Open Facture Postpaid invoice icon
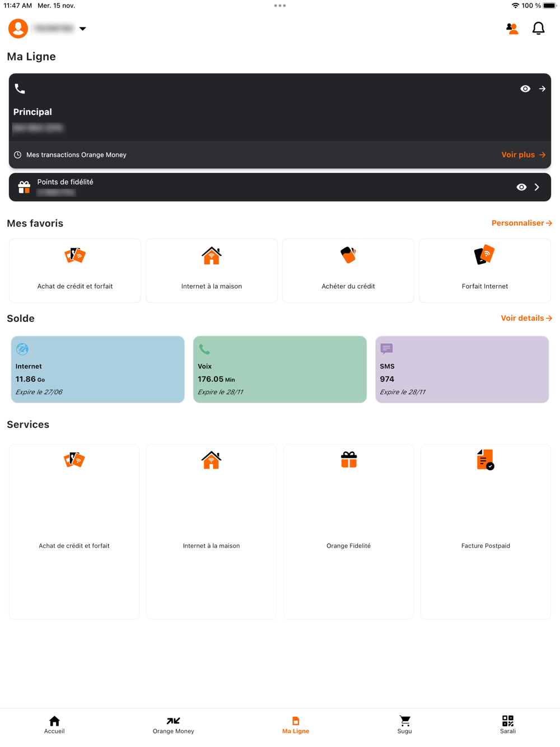Viewport: 560px width, 747px height. pyautogui.click(x=486, y=460)
